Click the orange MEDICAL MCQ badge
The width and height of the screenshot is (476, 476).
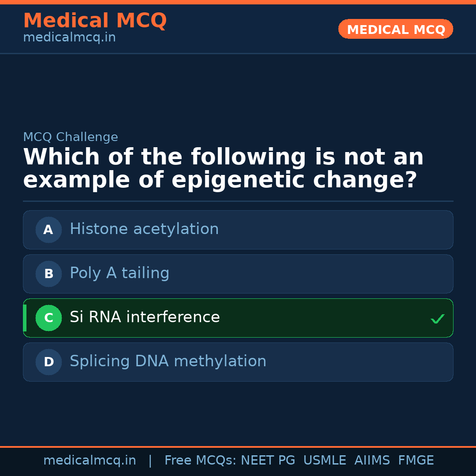pyautogui.click(x=395, y=30)
